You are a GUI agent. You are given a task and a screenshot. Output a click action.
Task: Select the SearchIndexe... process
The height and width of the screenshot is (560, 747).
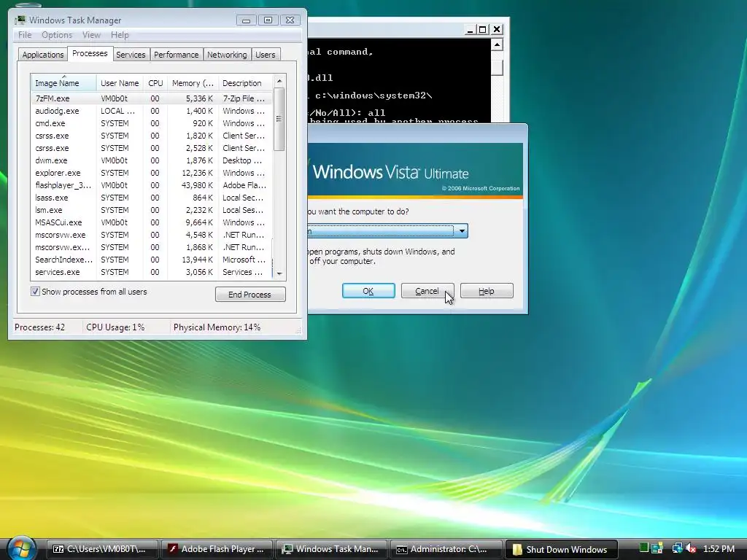point(152,259)
